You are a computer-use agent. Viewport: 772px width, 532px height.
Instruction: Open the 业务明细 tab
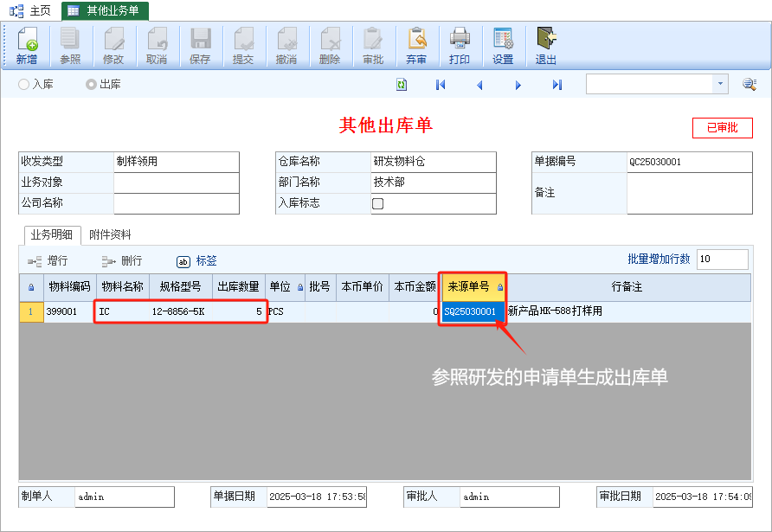coord(52,234)
